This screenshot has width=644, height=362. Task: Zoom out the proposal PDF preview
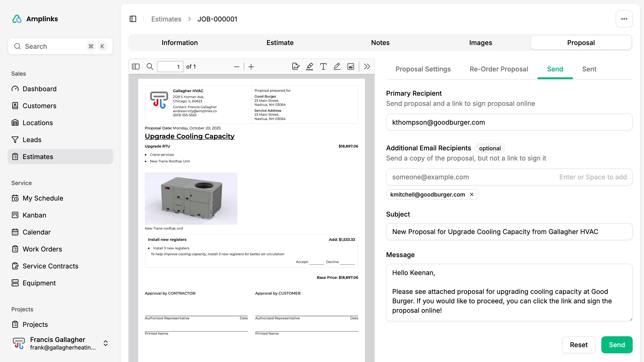coord(236,67)
